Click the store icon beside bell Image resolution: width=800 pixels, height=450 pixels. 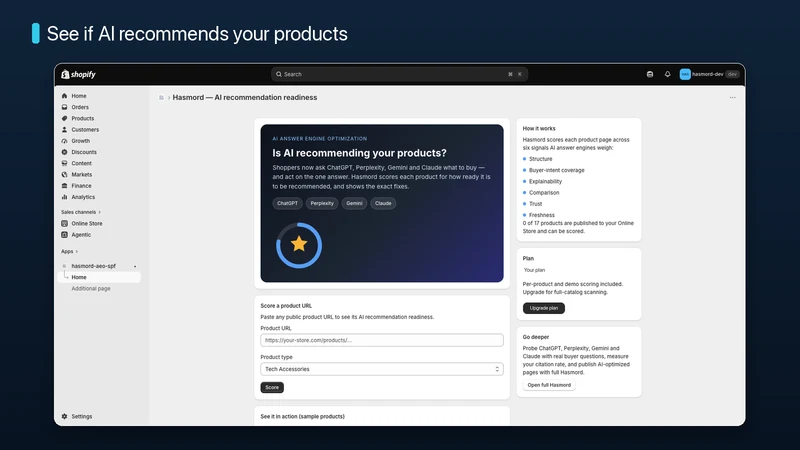[x=650, y=74]
